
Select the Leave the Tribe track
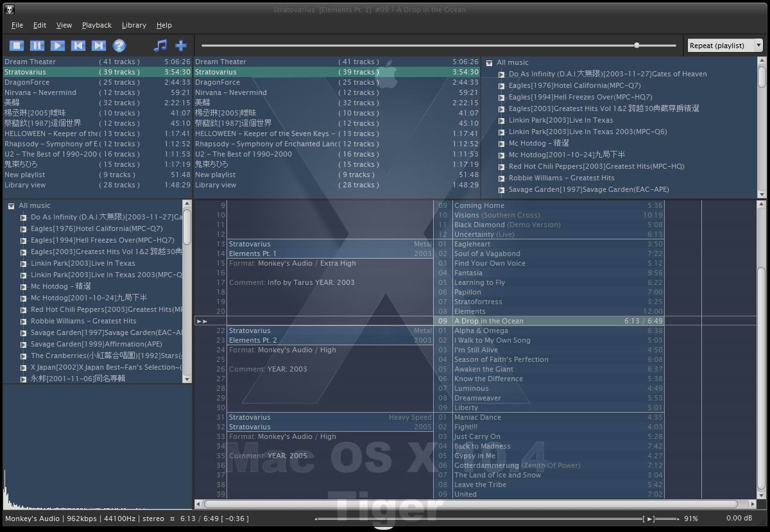click(550, 485)
